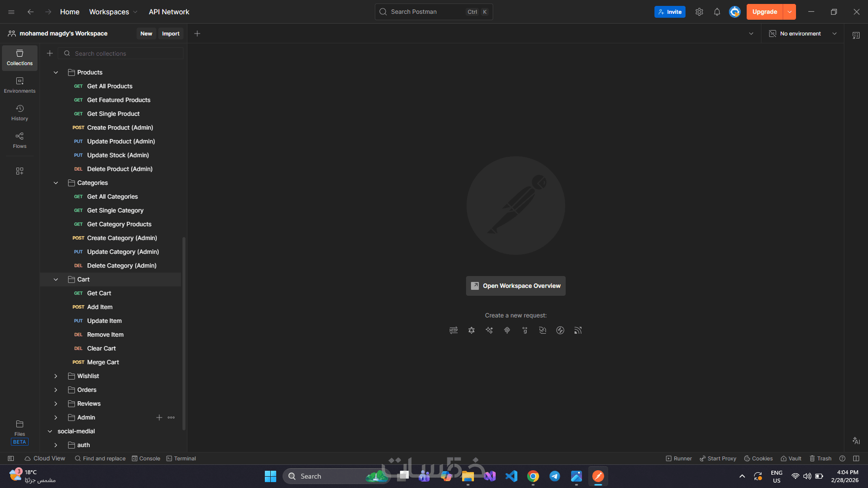The image size is (868, 488).
Task: Open more actions for the Admin folder
Action: tap(171, 418)
